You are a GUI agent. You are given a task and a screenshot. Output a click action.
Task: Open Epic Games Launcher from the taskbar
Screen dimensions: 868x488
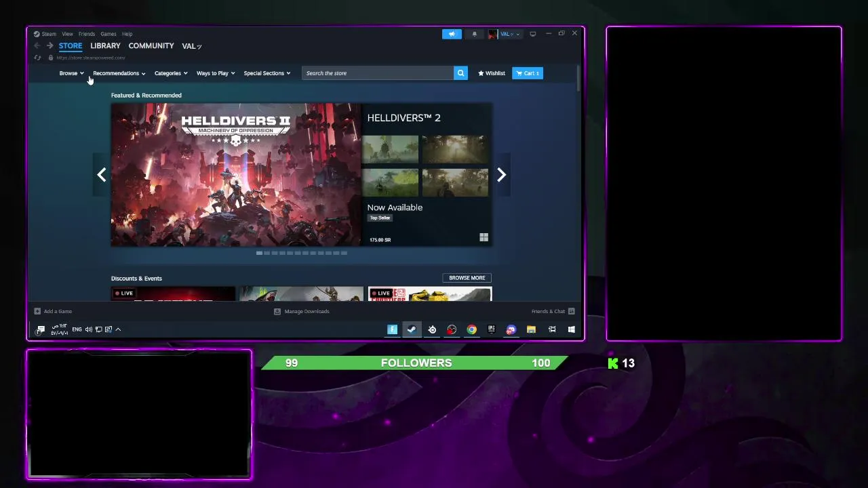point(491,329)
